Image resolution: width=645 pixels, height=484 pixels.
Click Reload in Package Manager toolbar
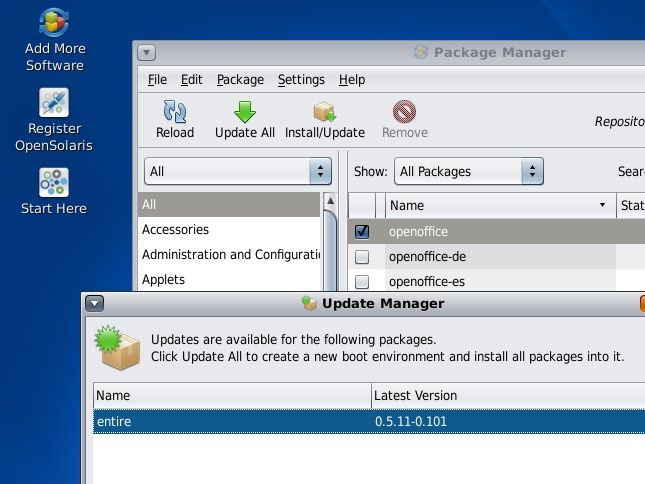point(175,119)
